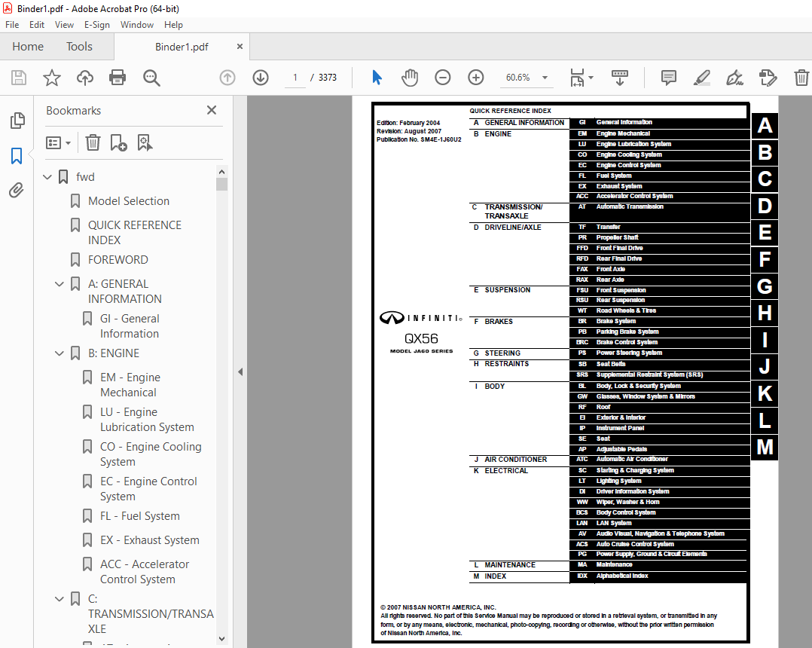Collapse the navigation pane with arrow
This screenshot has width=812, height=648.
(x=240, y=371)
